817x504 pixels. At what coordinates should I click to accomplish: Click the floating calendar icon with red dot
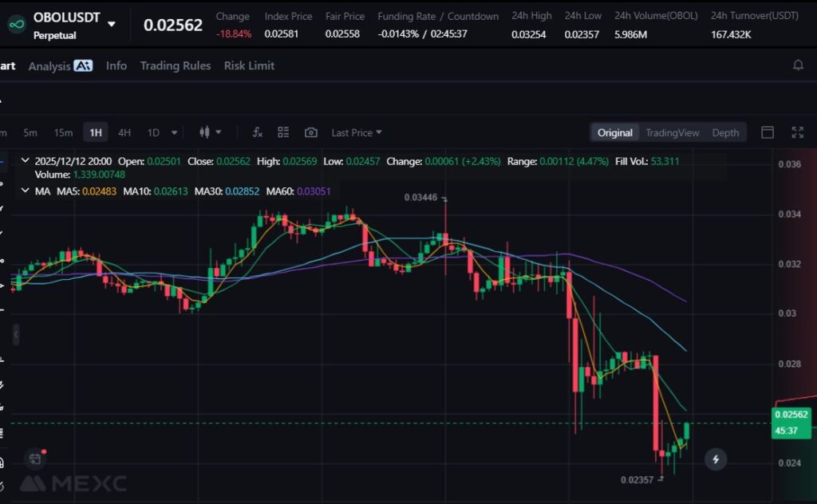[x=34, y=459]
